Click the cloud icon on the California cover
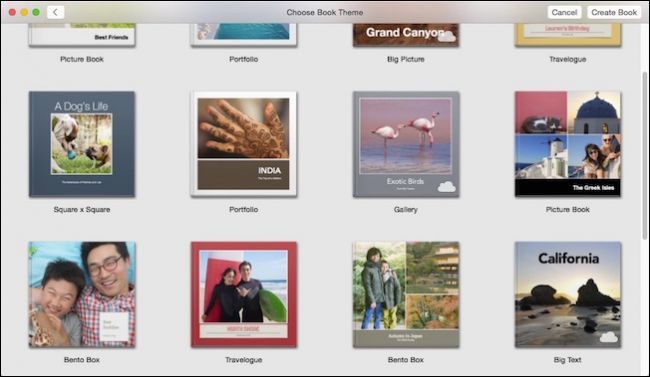This screenshot has height=377, width=650. click(609, 337)
